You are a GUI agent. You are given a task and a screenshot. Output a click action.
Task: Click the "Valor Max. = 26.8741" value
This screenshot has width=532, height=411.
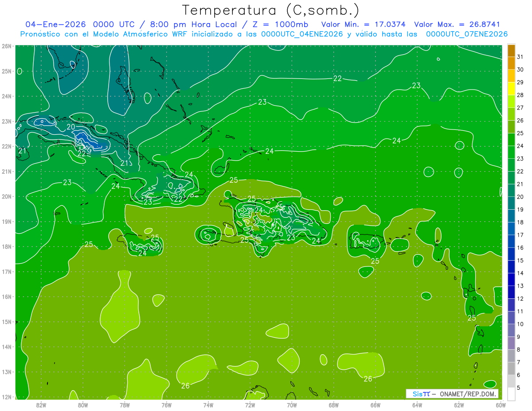[x=457, y=24]
